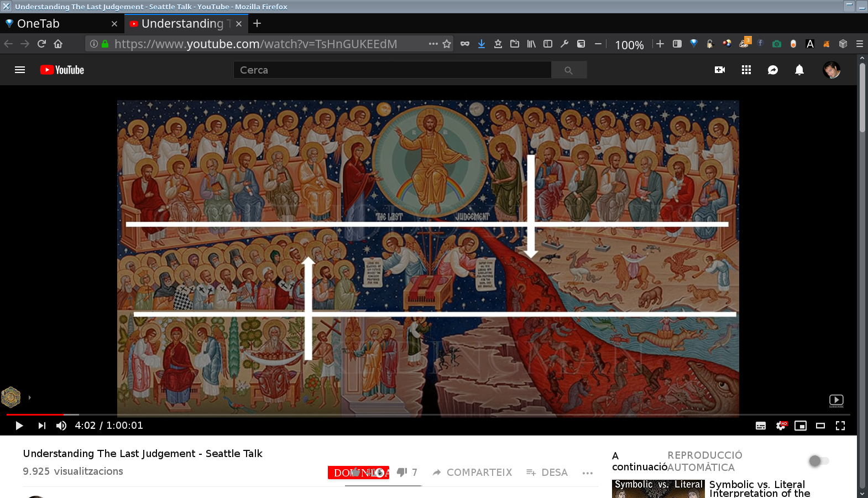Open show bookmarks menu icon
Image resolution: width=868 pixels, height=498 pixels.
coord(498,44)
